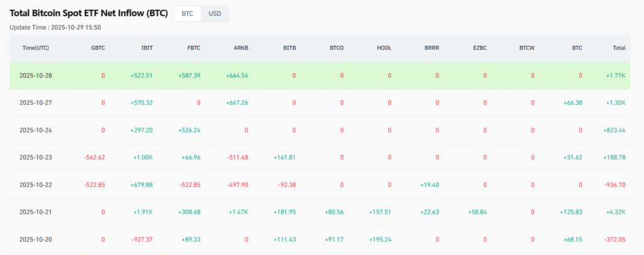Click the +664.54 ARKB inflow value

237,75
